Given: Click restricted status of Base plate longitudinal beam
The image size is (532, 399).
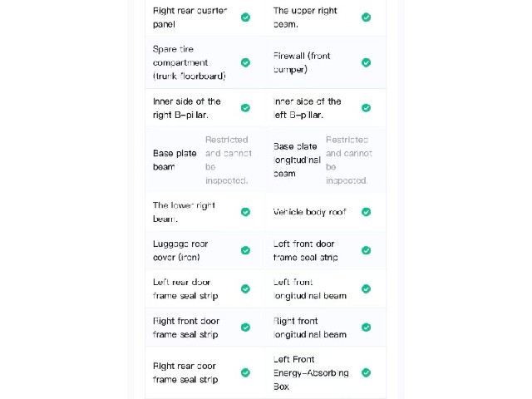Looking at the screenshot, I should [349, 160].
